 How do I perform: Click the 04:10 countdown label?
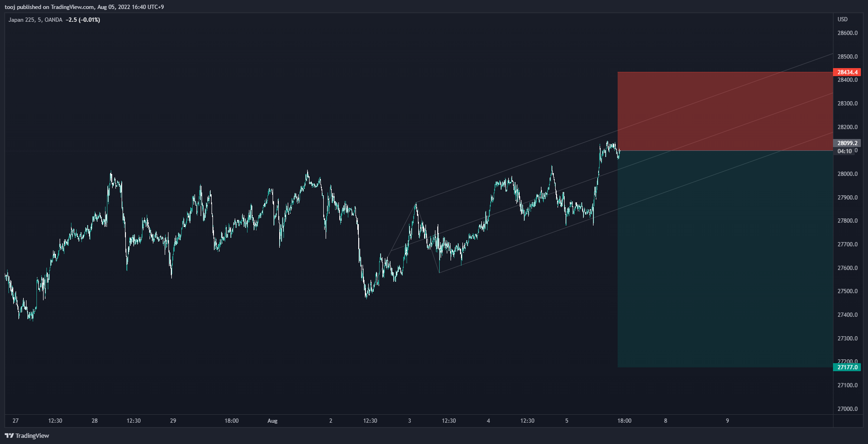pyautogui.click(x=844, y=151)
